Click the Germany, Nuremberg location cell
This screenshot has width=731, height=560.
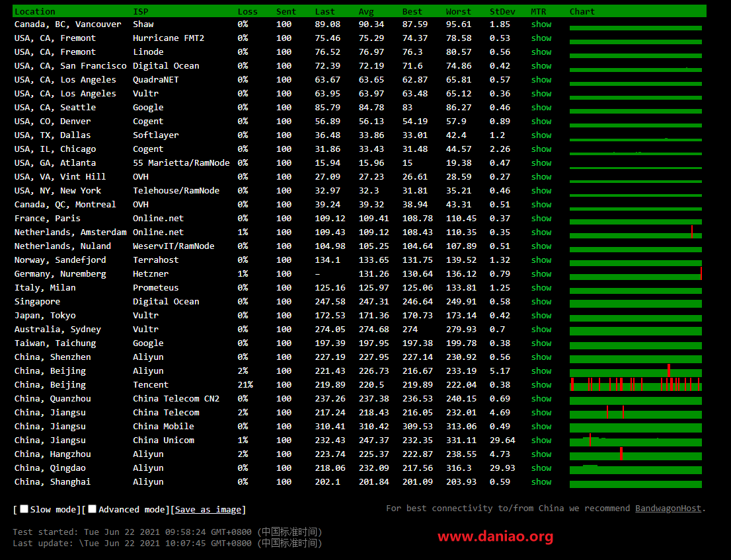(x=60, y=274)
